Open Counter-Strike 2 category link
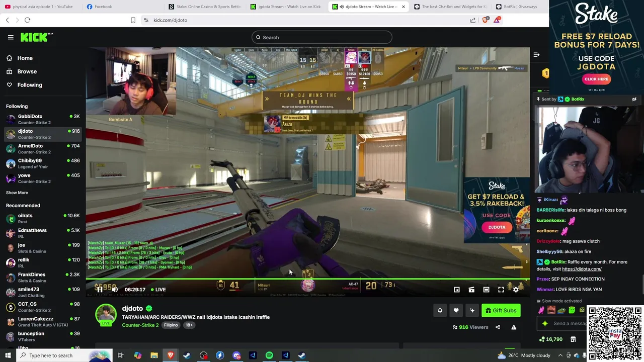This screenshot has height=362, width=644. [140, 325]
